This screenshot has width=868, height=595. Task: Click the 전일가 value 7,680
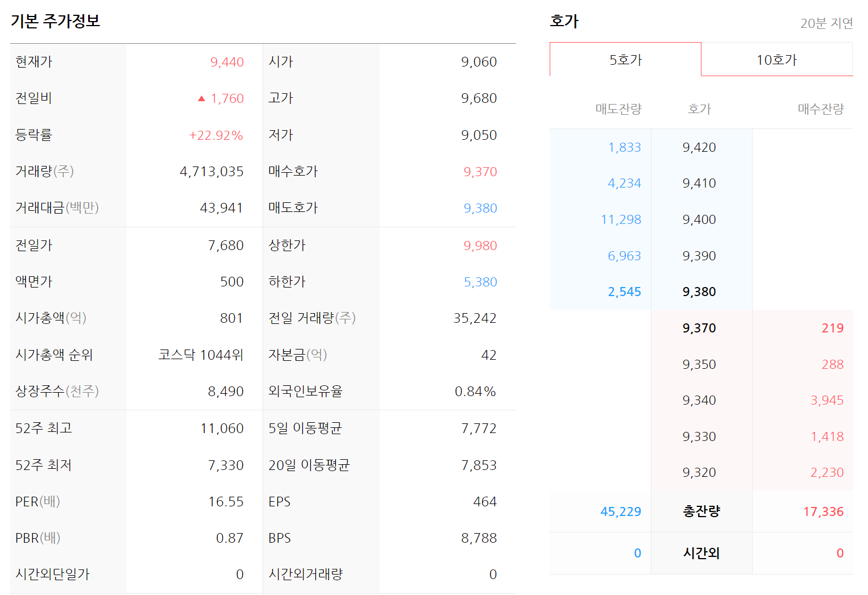pyautogui.click(x=226, y=246)
